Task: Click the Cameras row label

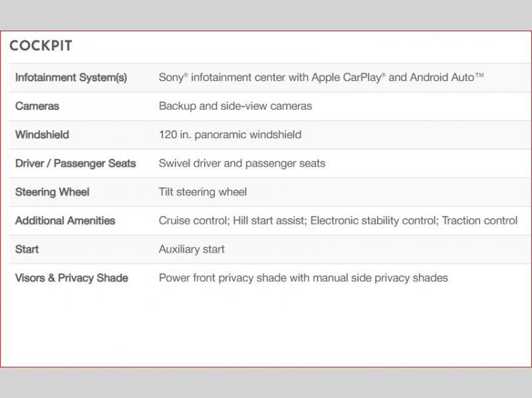Action: pyautogui.click(x=37, y=106)
